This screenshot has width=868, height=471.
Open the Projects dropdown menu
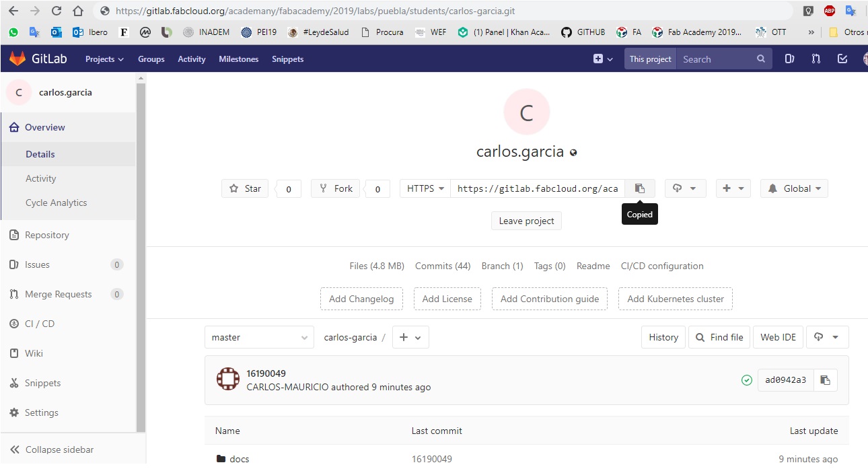click(104, 59)
